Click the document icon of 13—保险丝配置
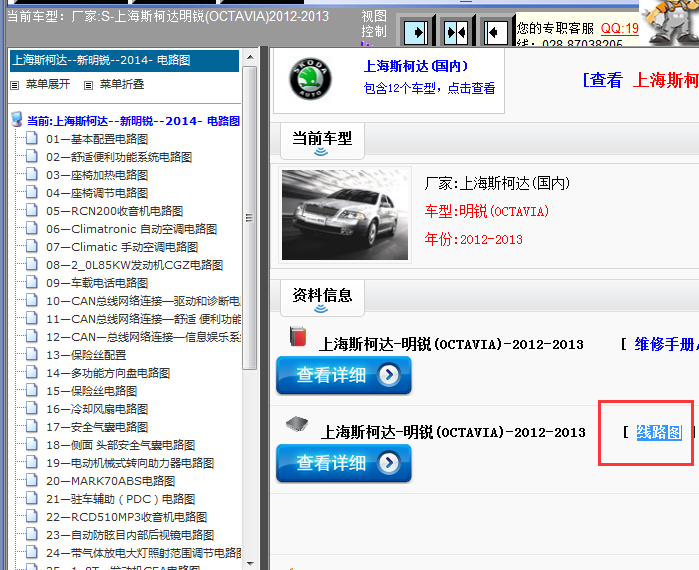Screen dimensions: 699x570 32,354
